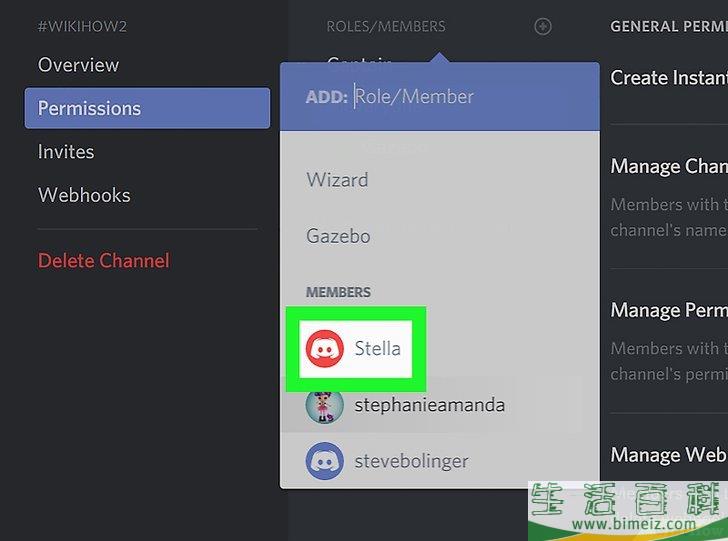
Task: Click the MEMBERS heading in the dropdown
Action: 338,292
